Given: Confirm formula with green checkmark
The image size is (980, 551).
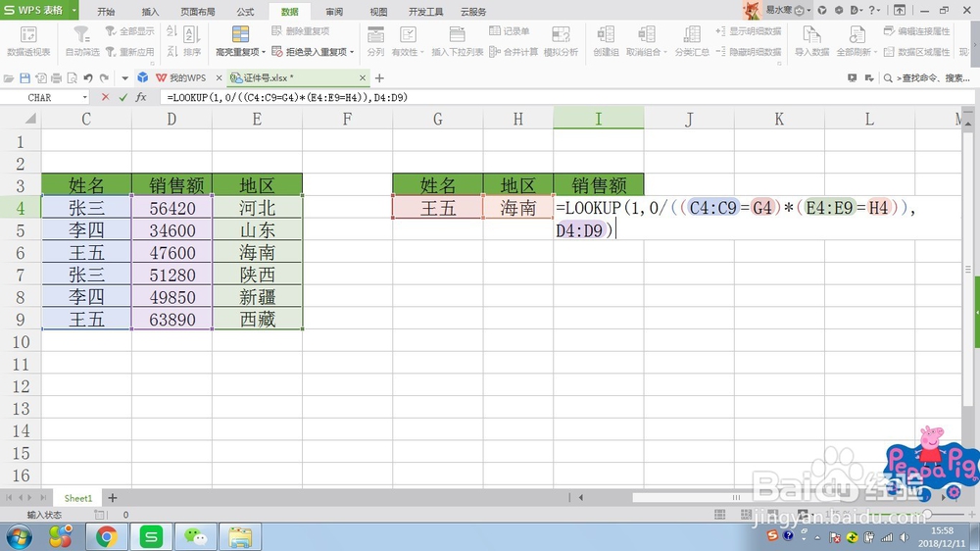Looking at the screenshot, I should coord(123,97).
